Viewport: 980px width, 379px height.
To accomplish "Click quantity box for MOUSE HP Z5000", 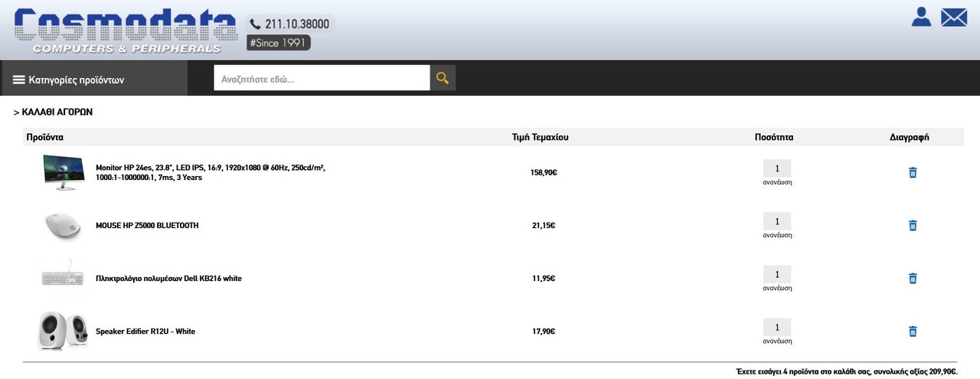I will coord(777,221).
